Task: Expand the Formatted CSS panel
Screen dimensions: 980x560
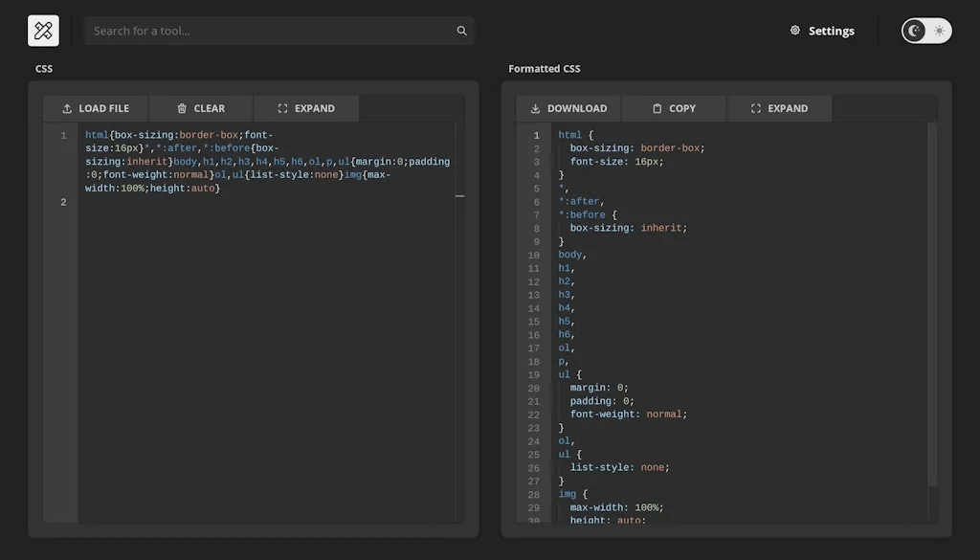Action: click(x=779, y=108)
